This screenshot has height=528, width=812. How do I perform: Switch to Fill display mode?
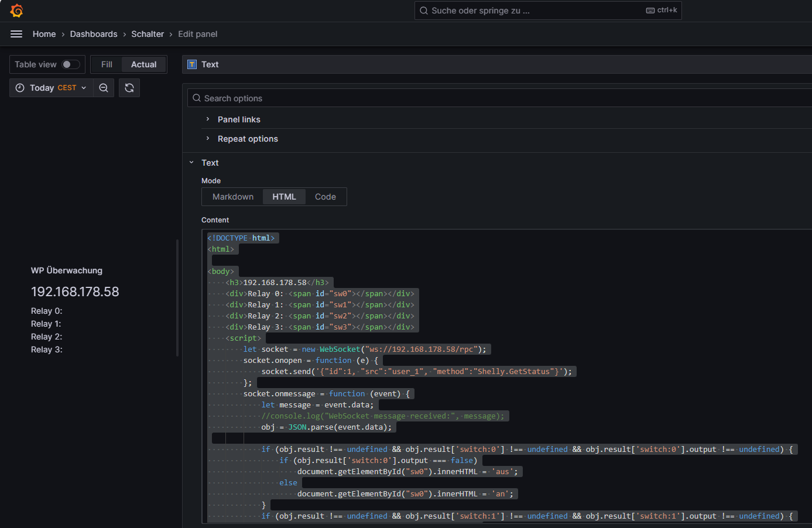coord(107,64)
